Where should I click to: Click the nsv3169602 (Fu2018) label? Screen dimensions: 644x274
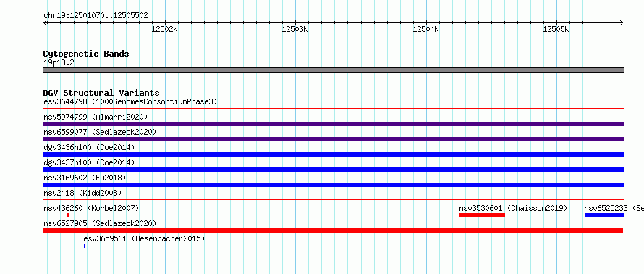click(x=85, y=178)
